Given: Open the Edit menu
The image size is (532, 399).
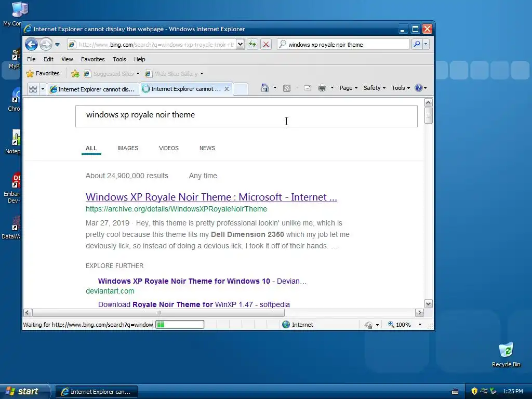Looking at the screenshot, I should point(48,59).
